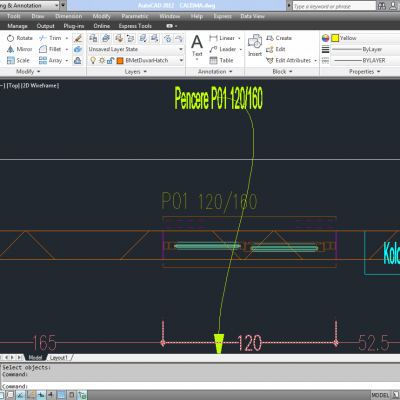The width and height of the screenshot is (400, 400).
Task: Insert a Table
Action: point(221,60)
